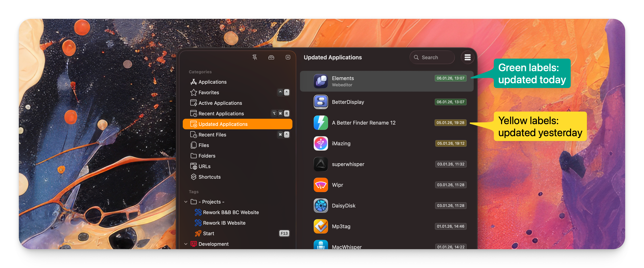Select the URLs category
Screen dimensions: 644x268
click(204, 166)
